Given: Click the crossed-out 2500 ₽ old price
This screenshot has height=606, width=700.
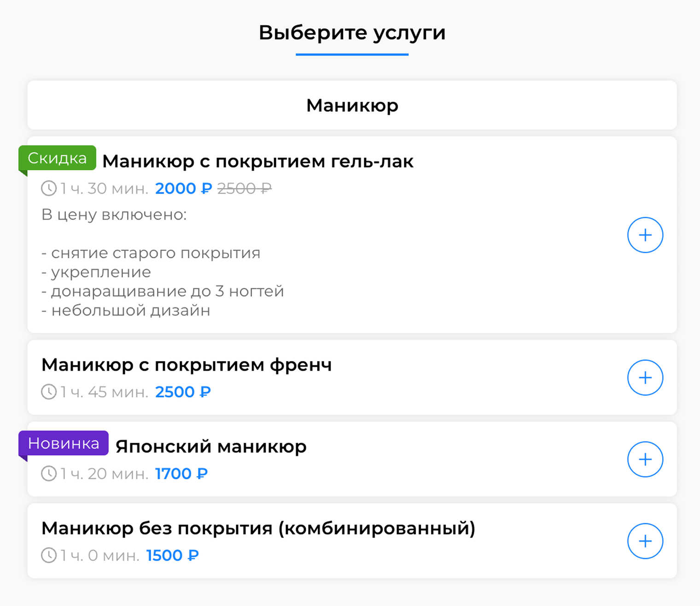Looking at the screenshot, I should tap(245, 188).
